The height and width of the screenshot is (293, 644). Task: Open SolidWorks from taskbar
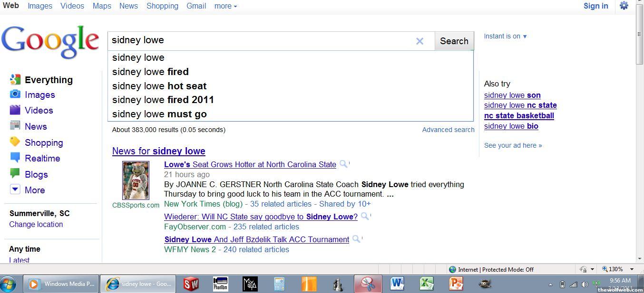pyautogui.click(x=191, y=284)
